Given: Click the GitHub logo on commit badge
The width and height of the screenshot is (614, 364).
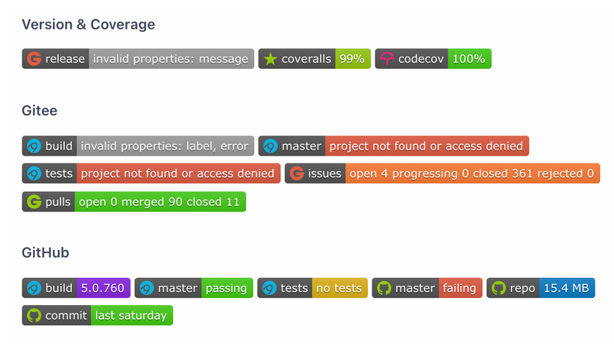Looking at the screenshot, I should pos(33,316).
